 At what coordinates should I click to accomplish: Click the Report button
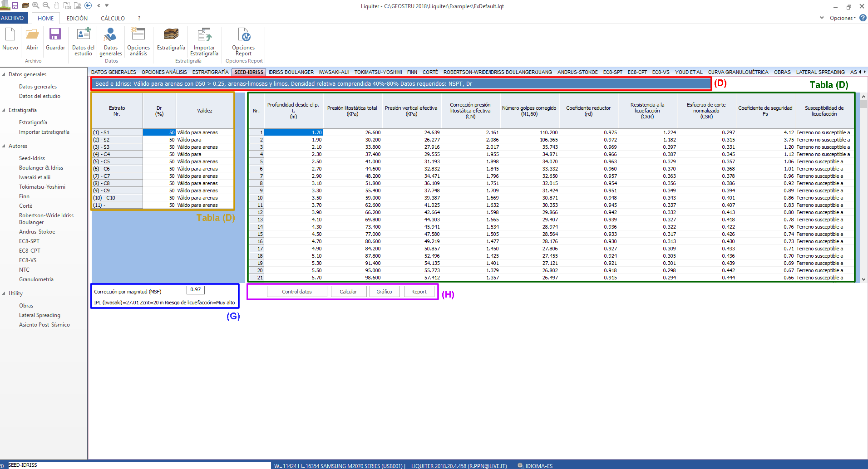pos(419,292)
